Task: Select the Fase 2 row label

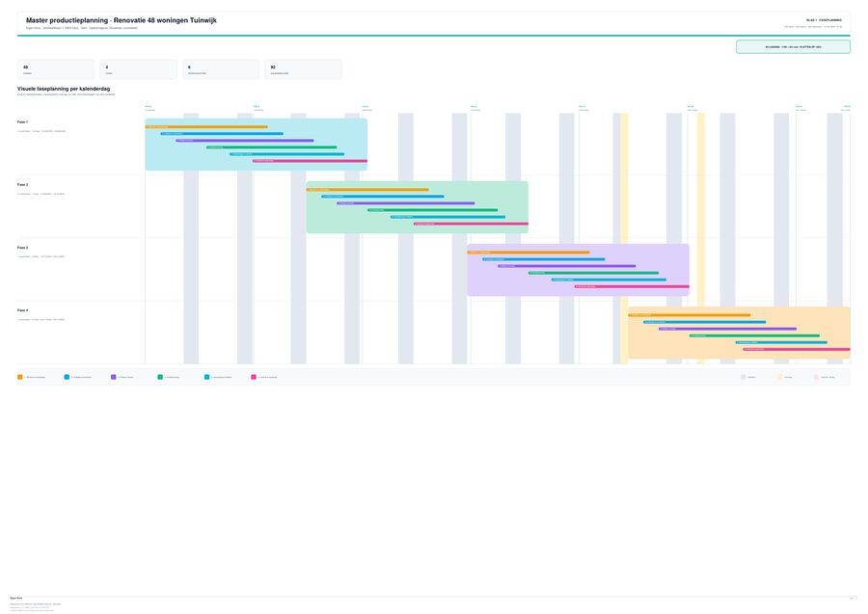Action: point(23,185)
